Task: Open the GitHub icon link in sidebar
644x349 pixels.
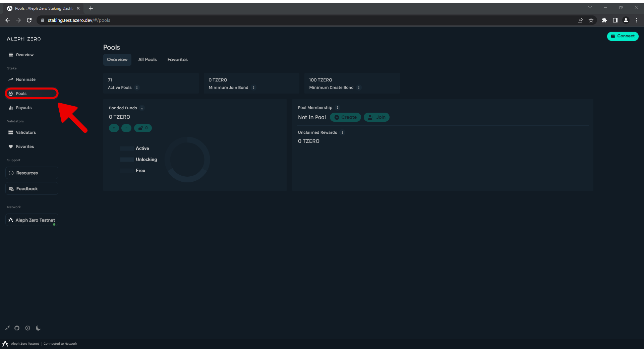Action: [17, 328]
